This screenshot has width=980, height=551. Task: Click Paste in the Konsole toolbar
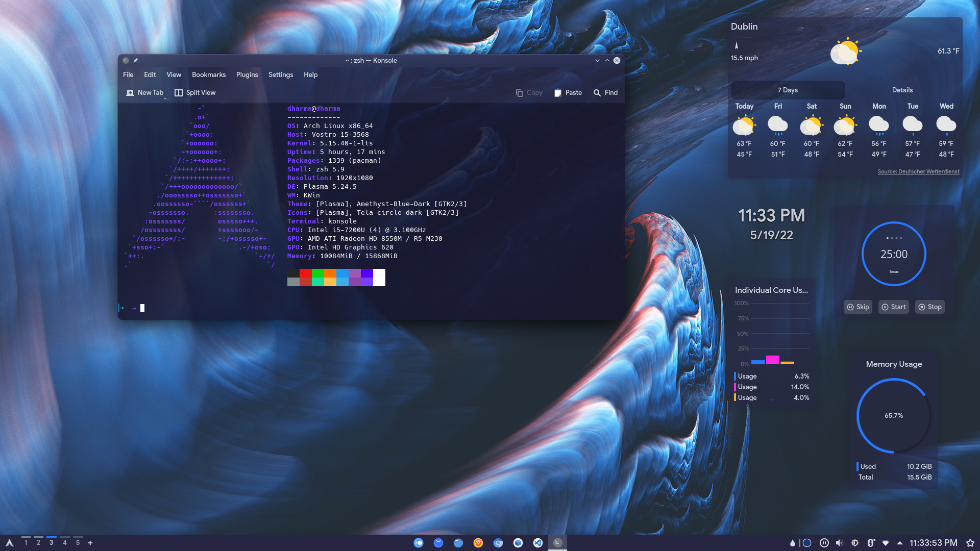[x=568, y=92]
